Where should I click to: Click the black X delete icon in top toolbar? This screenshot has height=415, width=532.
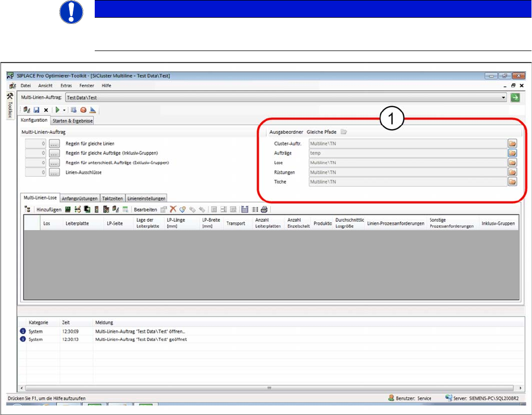pos(46,110)
